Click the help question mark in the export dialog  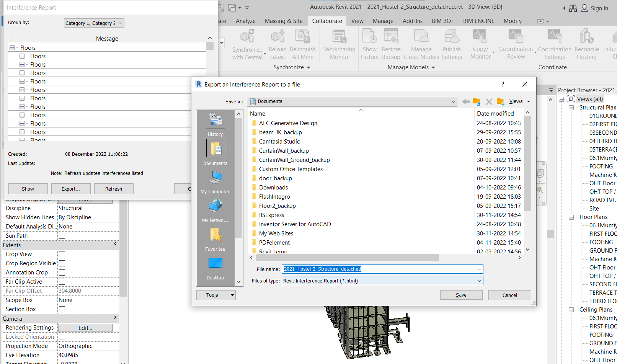(503, 84)
